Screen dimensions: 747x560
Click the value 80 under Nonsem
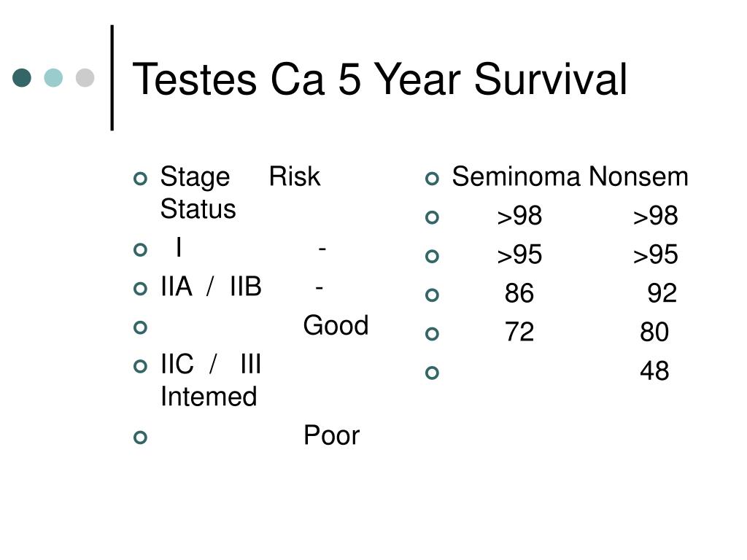tap(654, 332)
